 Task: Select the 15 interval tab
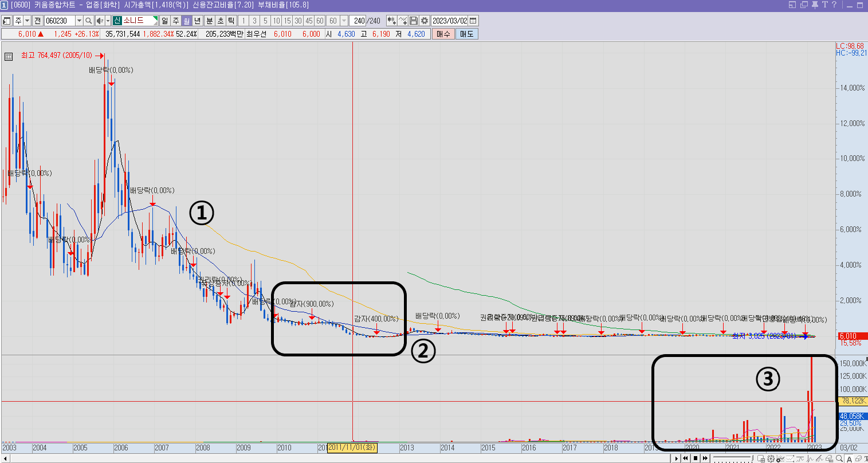click(287, 21)
